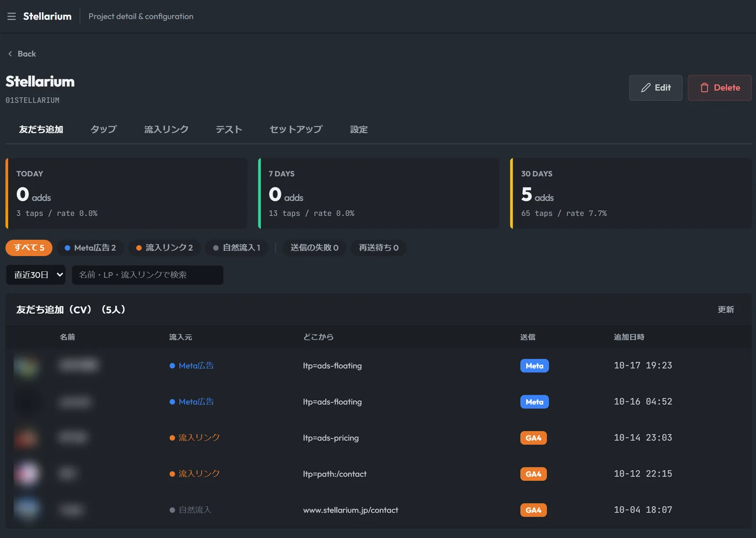The width and height of the screenshot is (756, 538).
Task: Open avatar of 10-12 22:15 row
Action: (27, 474)
